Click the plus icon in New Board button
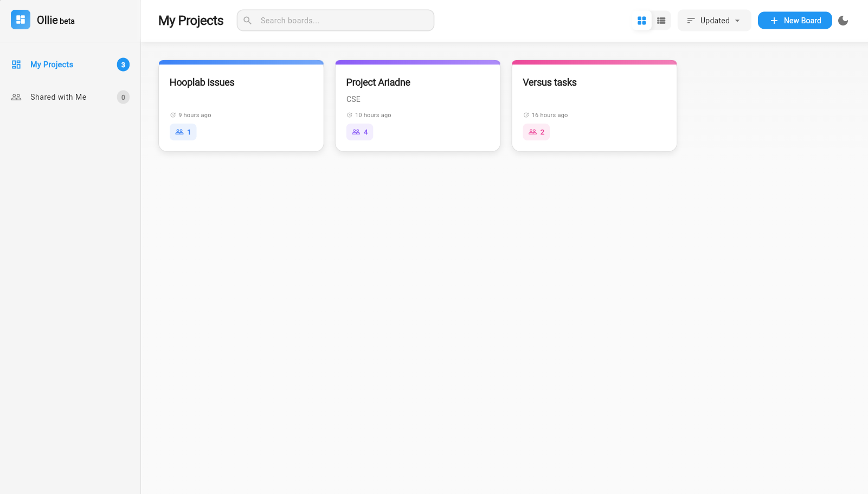 point(774,20)
